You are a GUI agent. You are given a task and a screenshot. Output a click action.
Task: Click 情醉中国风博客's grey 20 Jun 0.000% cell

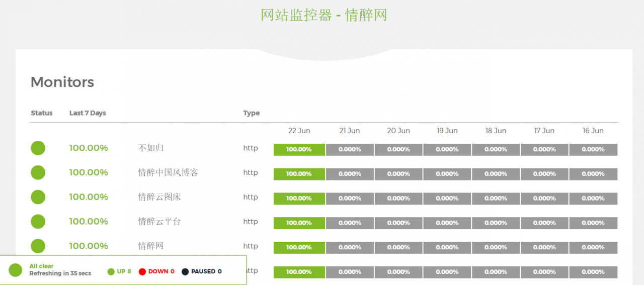click(x=398, y=174)
